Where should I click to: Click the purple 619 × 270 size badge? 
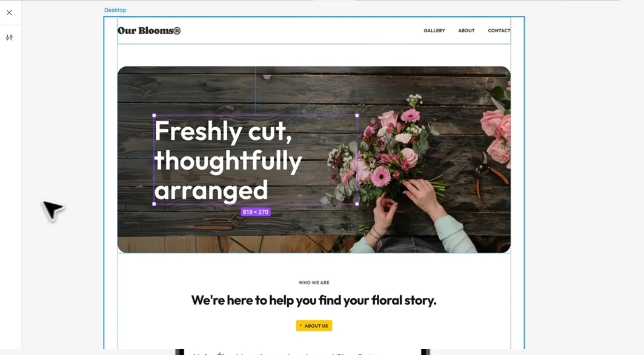click(x=256, y=212)
